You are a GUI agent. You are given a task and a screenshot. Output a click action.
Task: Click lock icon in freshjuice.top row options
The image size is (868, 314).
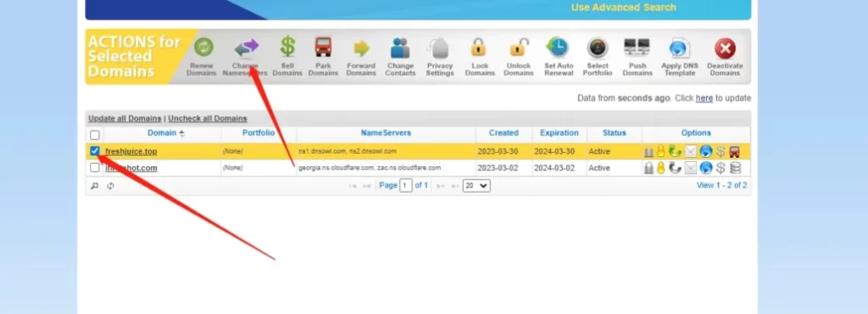point(648,152)
